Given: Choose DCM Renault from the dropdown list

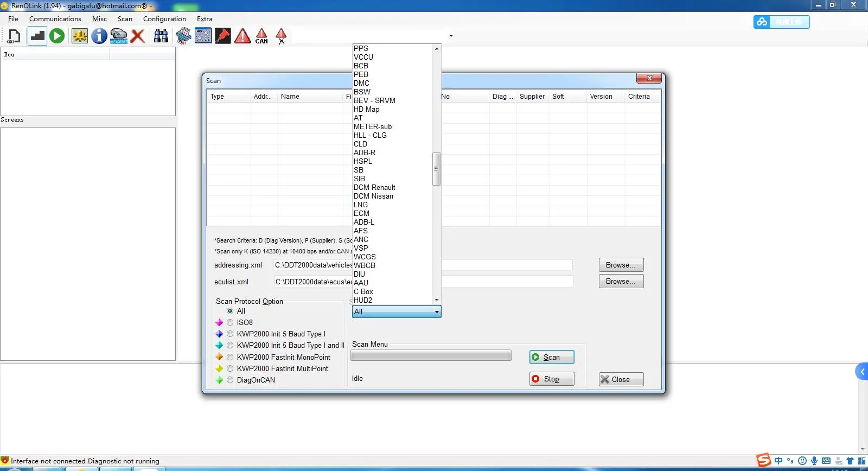Looking at the screenshot, I should point(374,187).
